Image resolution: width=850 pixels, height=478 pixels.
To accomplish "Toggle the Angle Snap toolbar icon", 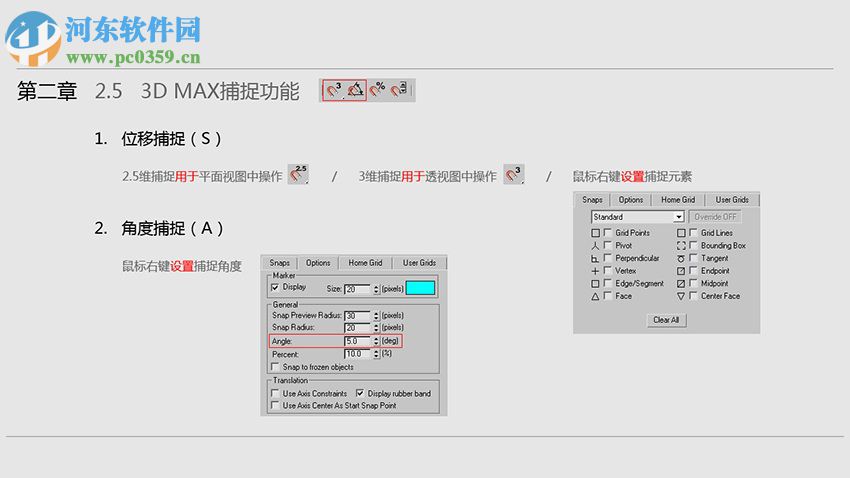I will click(356, 90).
